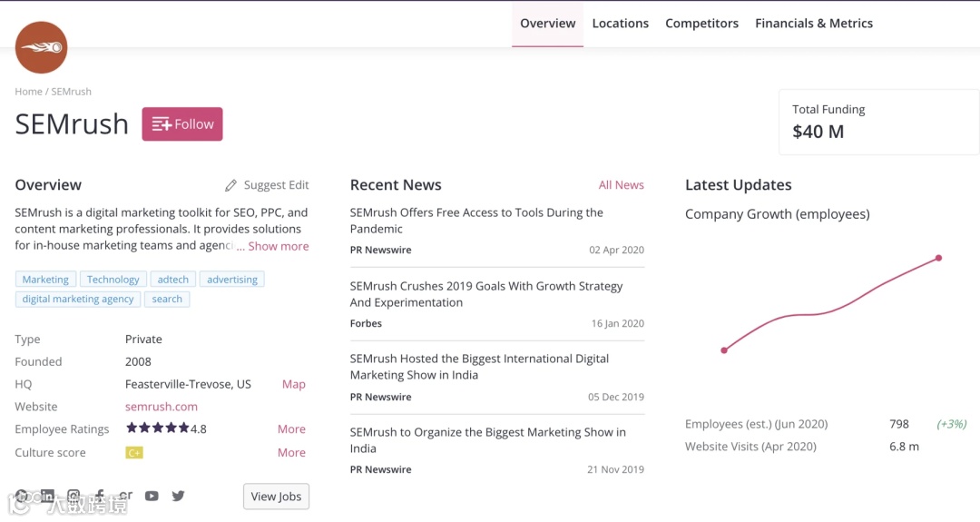The width and height of the screenshot is (980, 522).
Task: Click the Forbes news source label
Action: click(x=366, y=323)
